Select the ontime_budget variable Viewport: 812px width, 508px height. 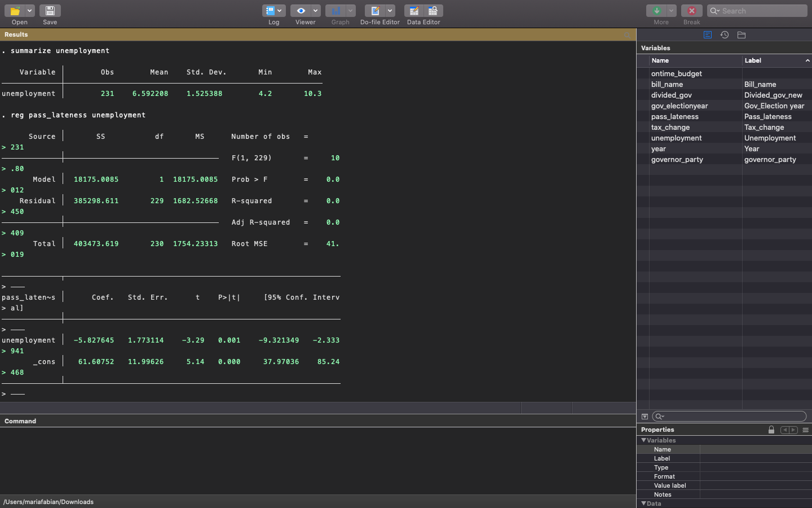pos(724,73)
